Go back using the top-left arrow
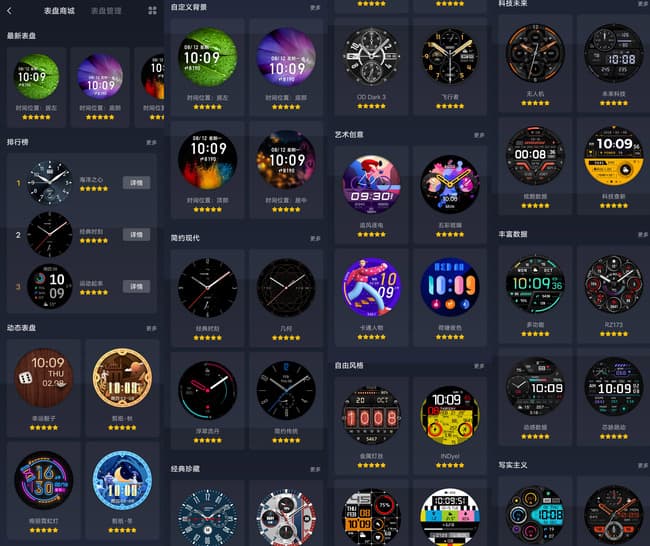This screenshot has height=546, width=650. click(10, 11)
